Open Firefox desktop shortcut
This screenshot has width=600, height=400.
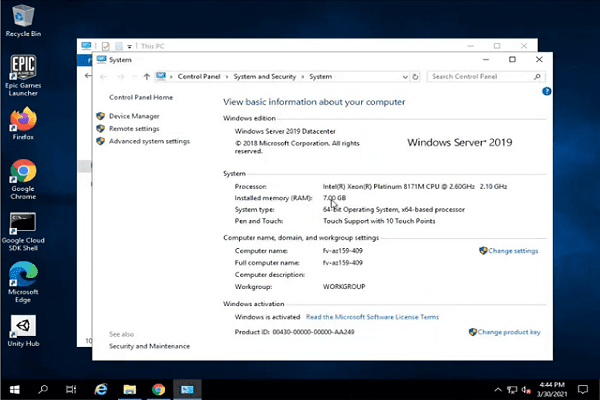coord(23,123)
